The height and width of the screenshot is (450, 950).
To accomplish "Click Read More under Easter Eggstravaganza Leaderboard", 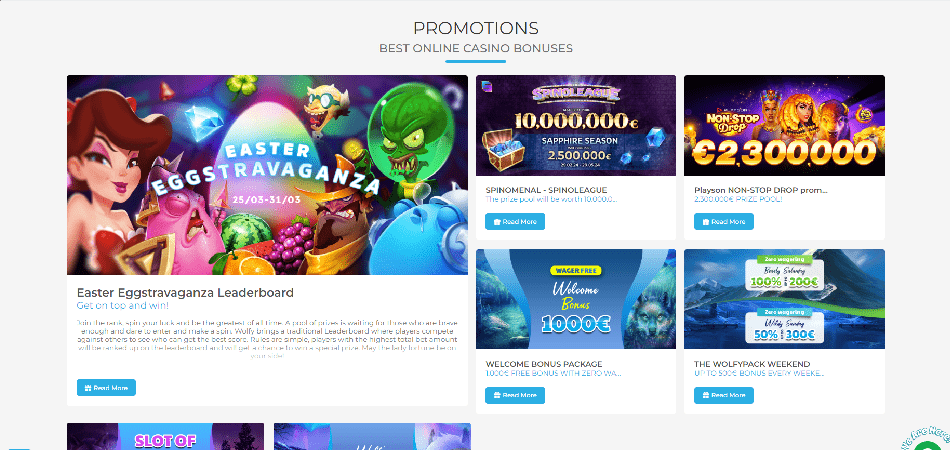I will point(106,388).
